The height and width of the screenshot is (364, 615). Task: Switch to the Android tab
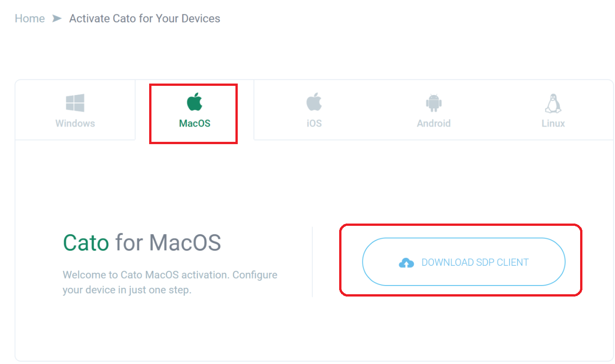(433, 110)
